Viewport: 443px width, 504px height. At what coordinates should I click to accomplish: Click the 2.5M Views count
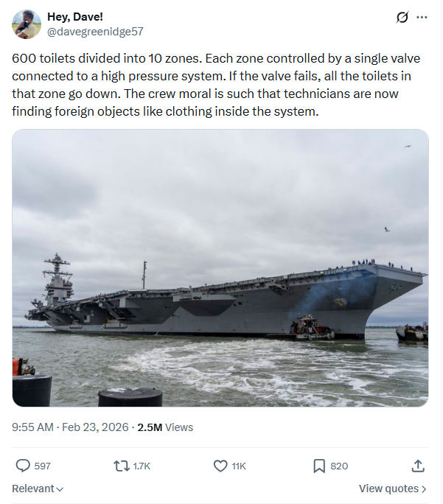pos(165,427)
